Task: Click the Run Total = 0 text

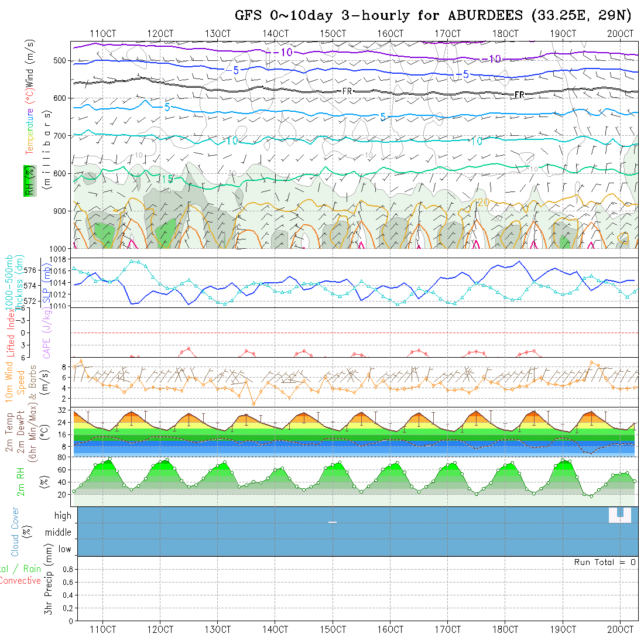Action: 605,562
